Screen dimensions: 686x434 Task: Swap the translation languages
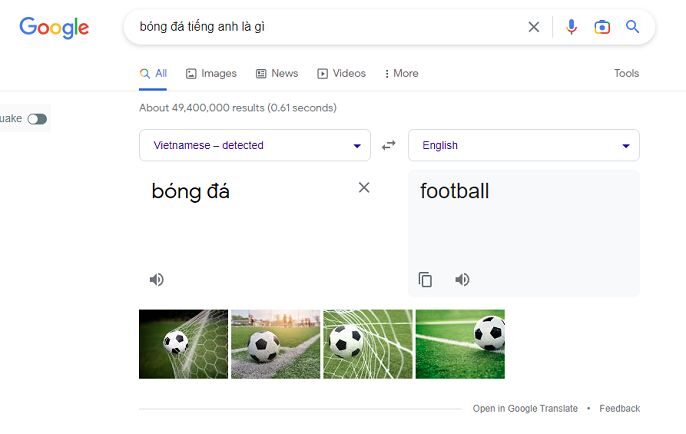[389, 145]
